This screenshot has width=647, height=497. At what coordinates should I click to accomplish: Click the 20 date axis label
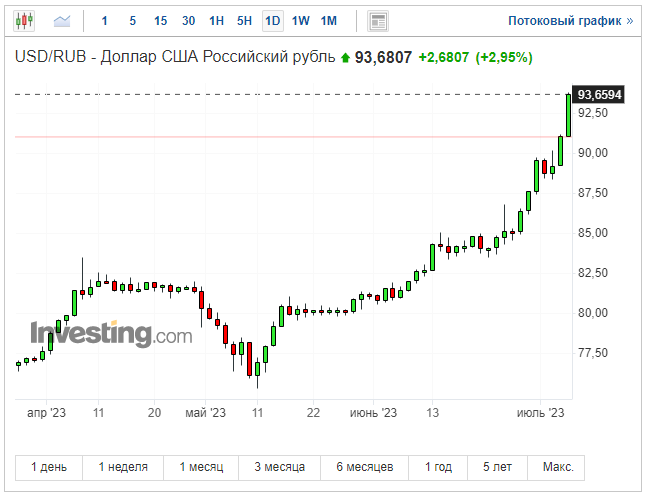click(x=154, y=413)
